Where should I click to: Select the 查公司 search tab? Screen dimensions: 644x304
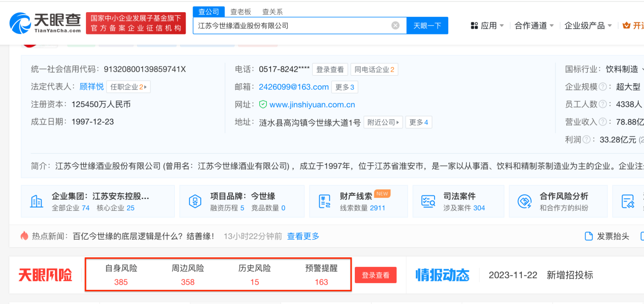pos(209,12)
